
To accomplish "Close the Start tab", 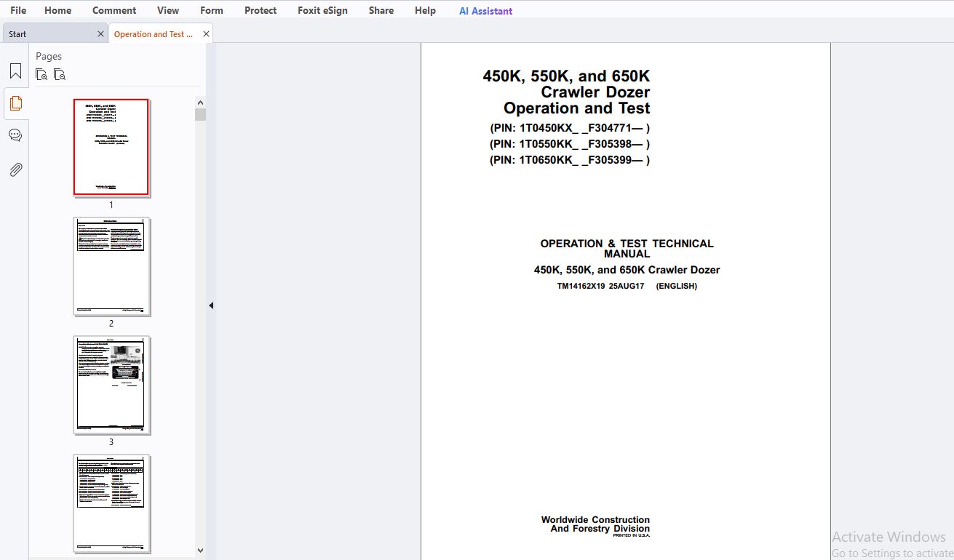I will pos(100,34).
